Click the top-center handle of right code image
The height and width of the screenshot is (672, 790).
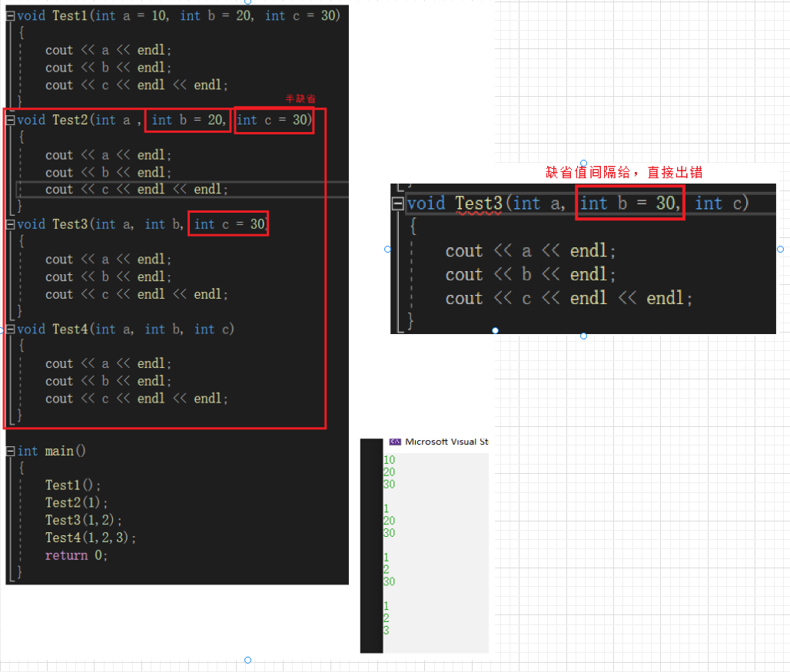[583, 163]
